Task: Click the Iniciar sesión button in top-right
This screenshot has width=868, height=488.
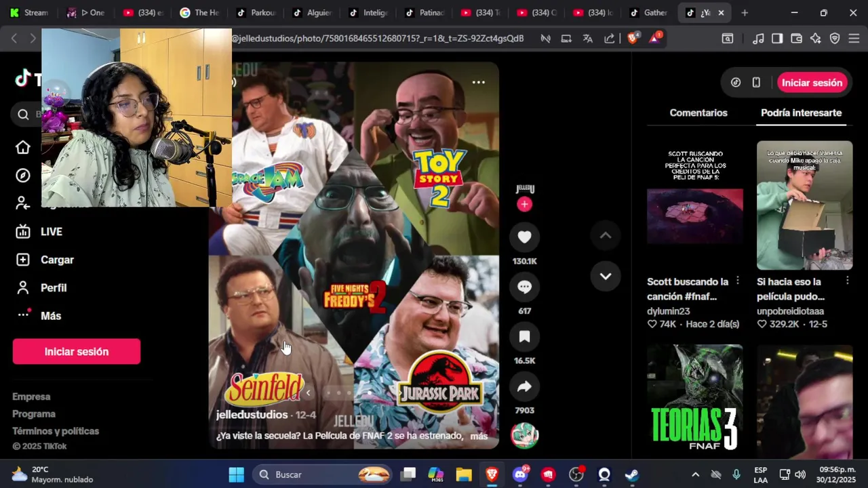Action: (812, 83)
